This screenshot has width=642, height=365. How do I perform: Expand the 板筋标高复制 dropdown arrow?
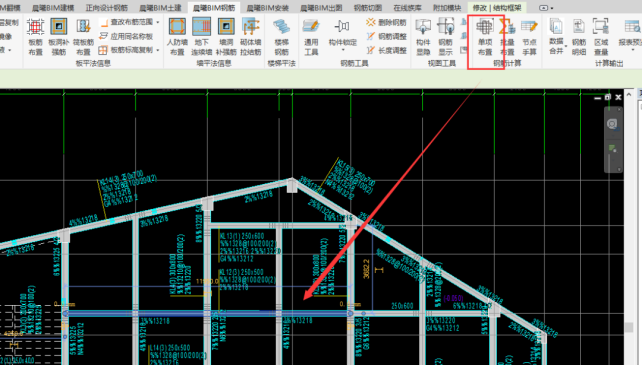[158, 50]
